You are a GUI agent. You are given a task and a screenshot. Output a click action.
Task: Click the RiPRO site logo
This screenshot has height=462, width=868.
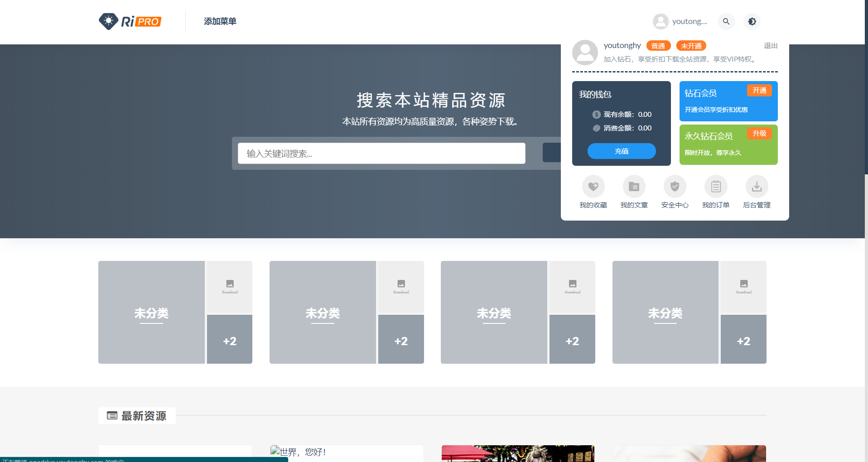click(130, 21)
